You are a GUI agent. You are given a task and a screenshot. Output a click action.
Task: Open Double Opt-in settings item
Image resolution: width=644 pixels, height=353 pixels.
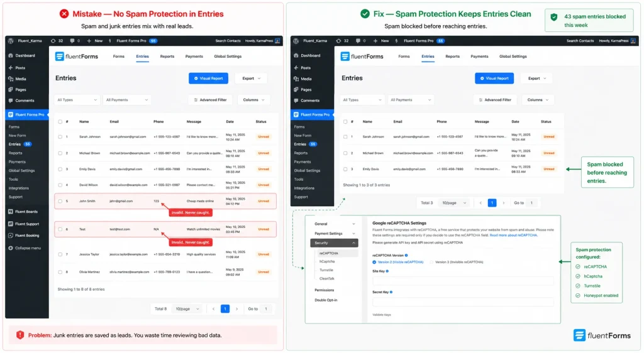click(x=326, y=300)
